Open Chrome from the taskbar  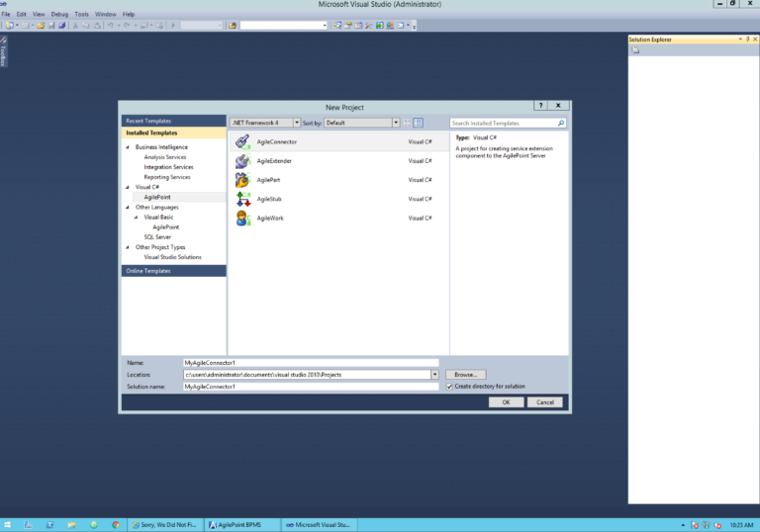click(x=116, y=525)
